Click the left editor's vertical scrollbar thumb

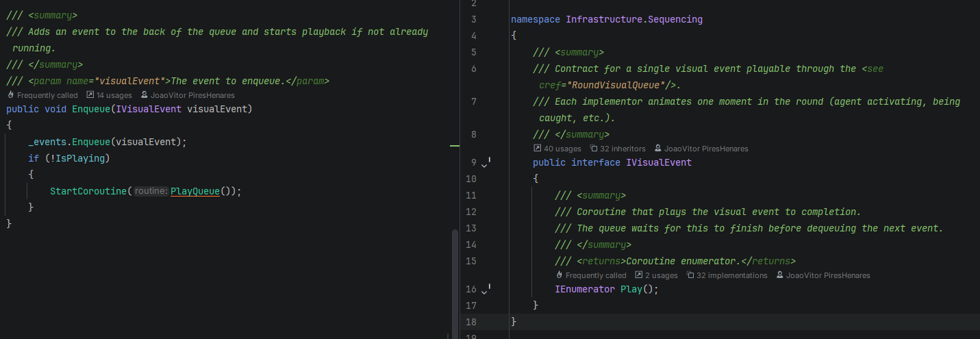coord(455,284)
